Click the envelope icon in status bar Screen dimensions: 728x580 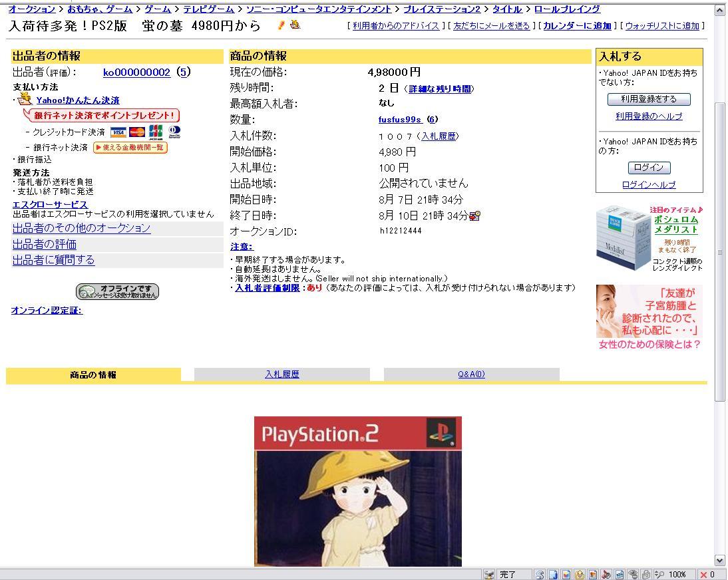[580, 575]
